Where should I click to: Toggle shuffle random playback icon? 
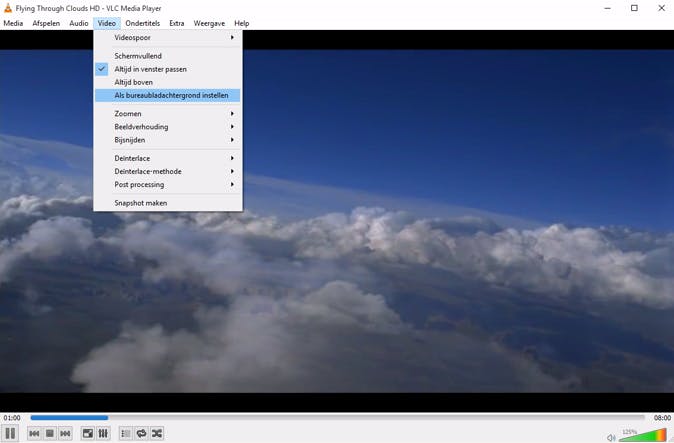coord(157,434)
